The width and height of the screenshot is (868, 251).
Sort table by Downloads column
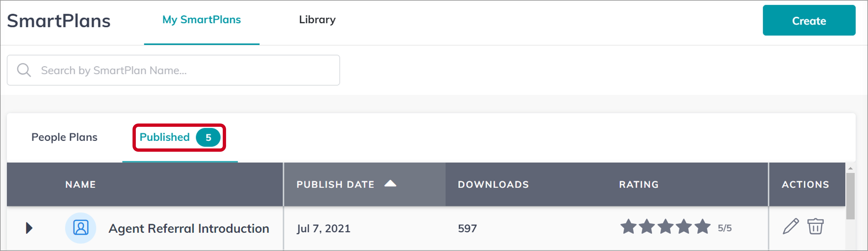tap(493, 184)
